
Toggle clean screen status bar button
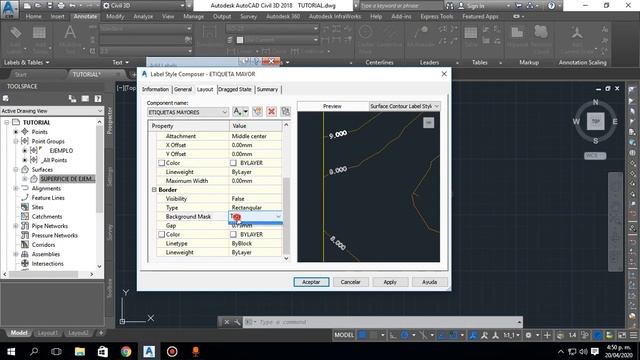coord(622,335)
